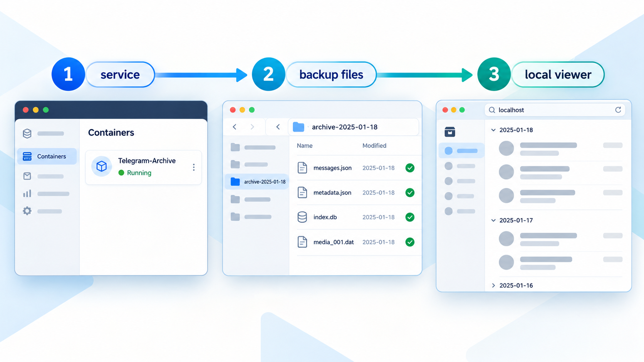644x362 pixels.
Task: Sort files by the Modified column header
Action: pyautogui.click(x=374, y=145)
